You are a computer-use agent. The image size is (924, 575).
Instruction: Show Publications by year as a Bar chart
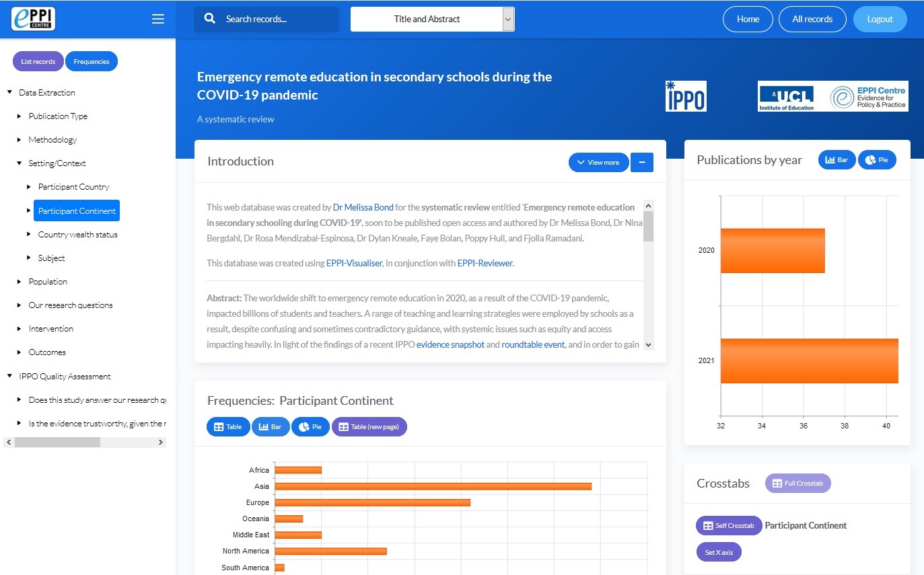point(837,160)
